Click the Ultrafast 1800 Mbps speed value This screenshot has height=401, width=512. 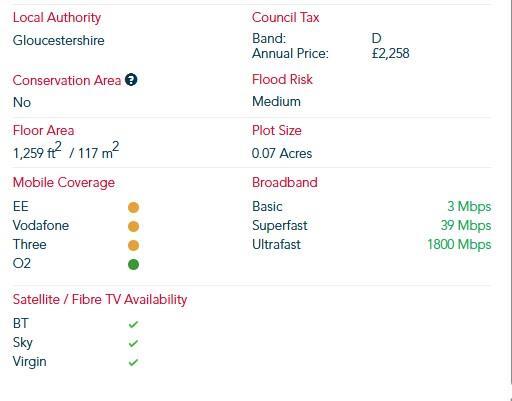459,244
